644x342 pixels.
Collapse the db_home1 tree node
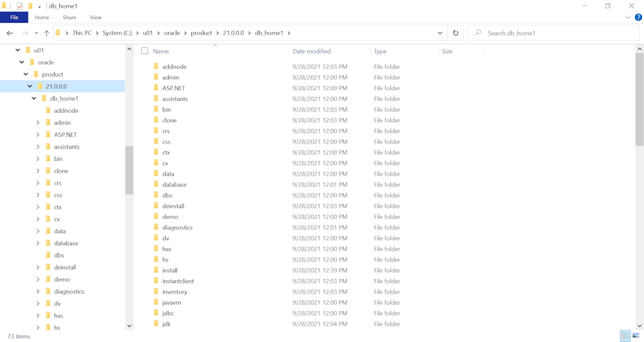tap(34, 99)
